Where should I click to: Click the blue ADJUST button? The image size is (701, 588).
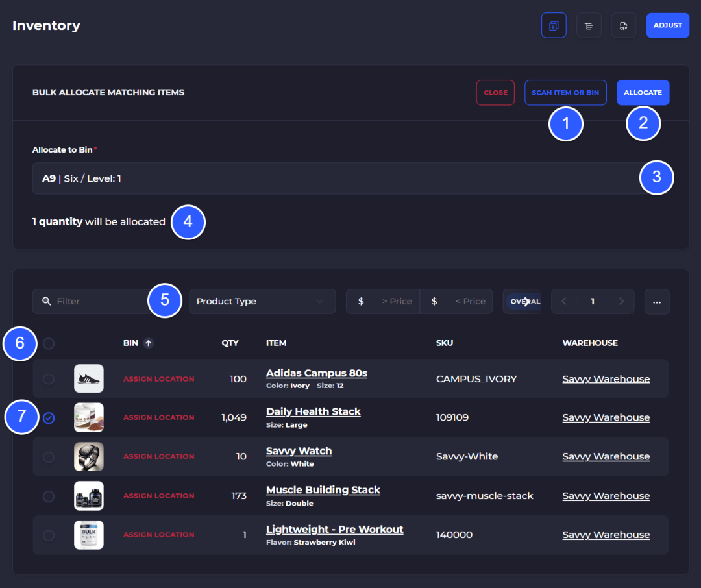[x=667, y=25]
